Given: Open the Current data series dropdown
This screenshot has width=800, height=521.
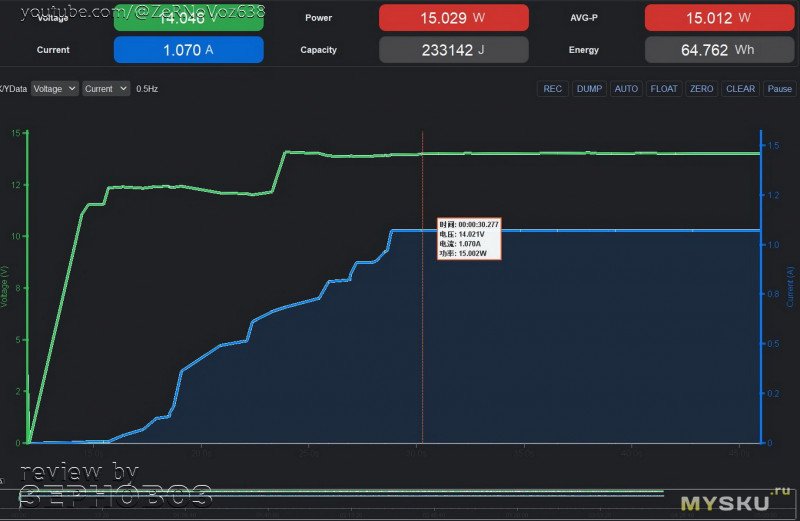Looking at the screenshot, I should (x=106, y=89).
